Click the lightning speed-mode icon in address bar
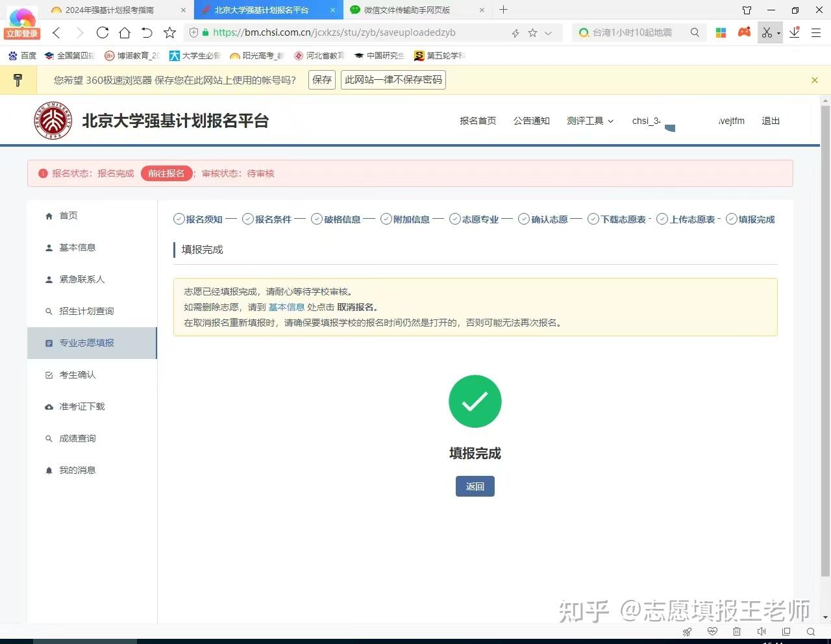This screenshot has width=831, height=644. click(x=515, y=32)
